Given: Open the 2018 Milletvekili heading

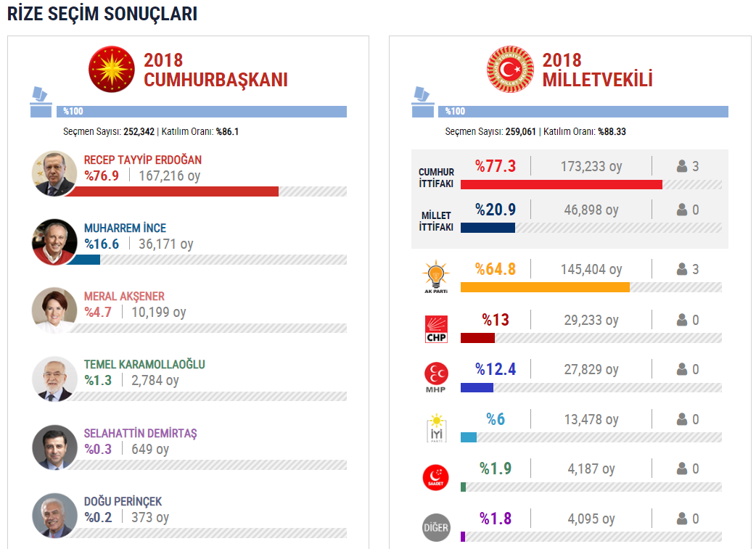Looking at the screenshot, I should 597,70.
